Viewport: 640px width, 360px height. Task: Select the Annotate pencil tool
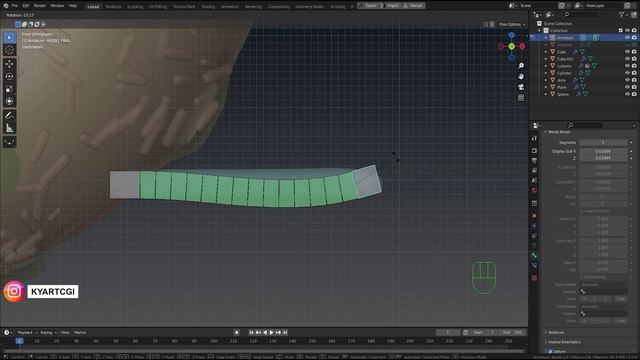pos(9,115)
